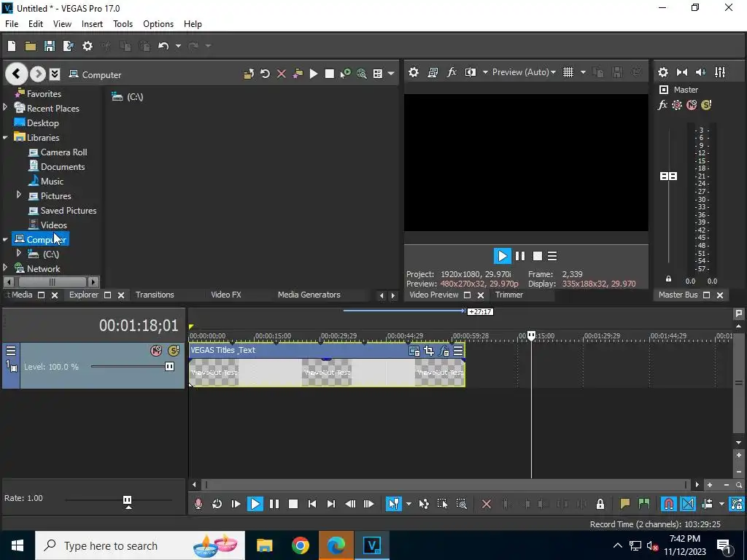The width and height of the screenshot is (747, 560).
Task: Toggle Split Screen View in Video Preview
Action: pos(471,72)
